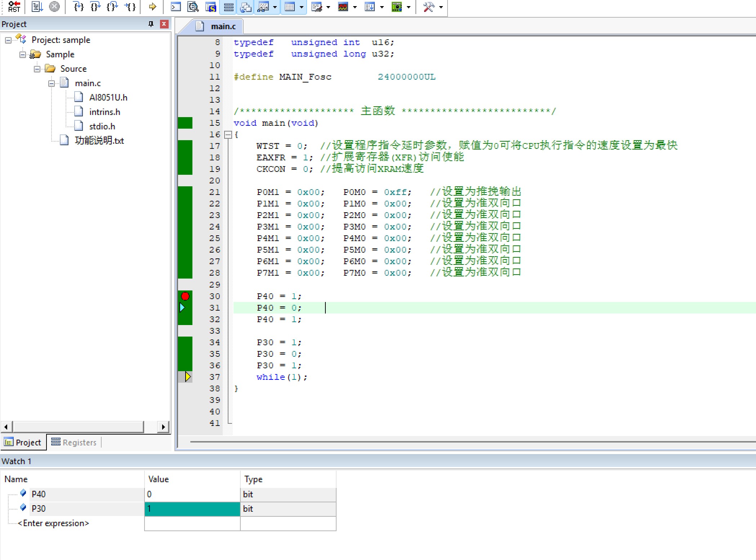
Task: Click the Watch 1 panel title bar
Action: [378, 461]
